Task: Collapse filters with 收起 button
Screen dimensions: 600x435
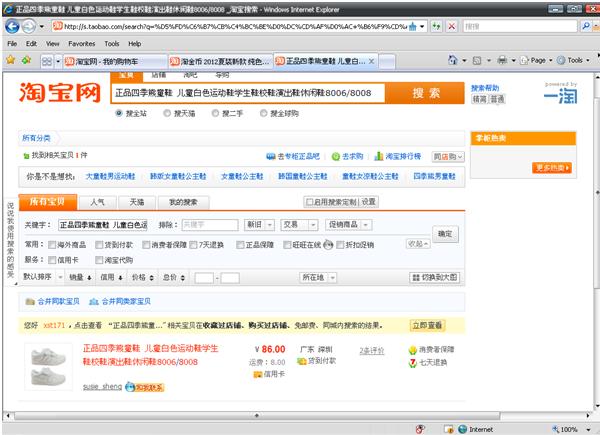Action: [x=418, y=244]
